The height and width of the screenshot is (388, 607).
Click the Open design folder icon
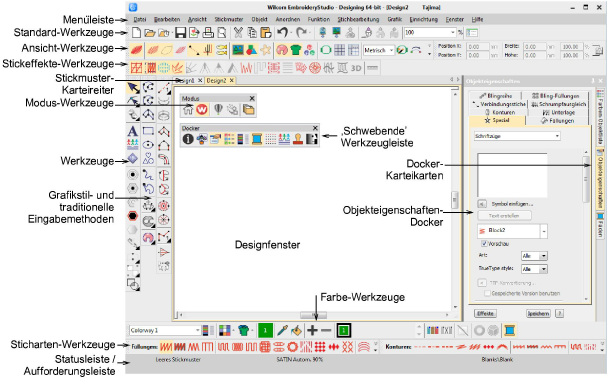click(x=150, y=33)
